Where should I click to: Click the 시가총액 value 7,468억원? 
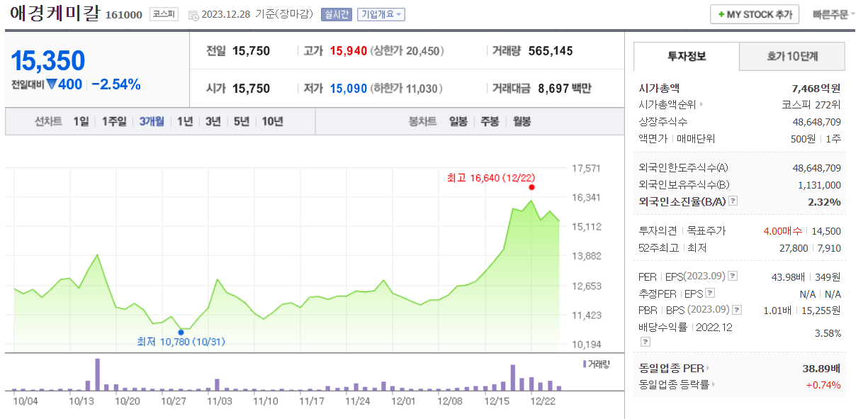[816, 89]
